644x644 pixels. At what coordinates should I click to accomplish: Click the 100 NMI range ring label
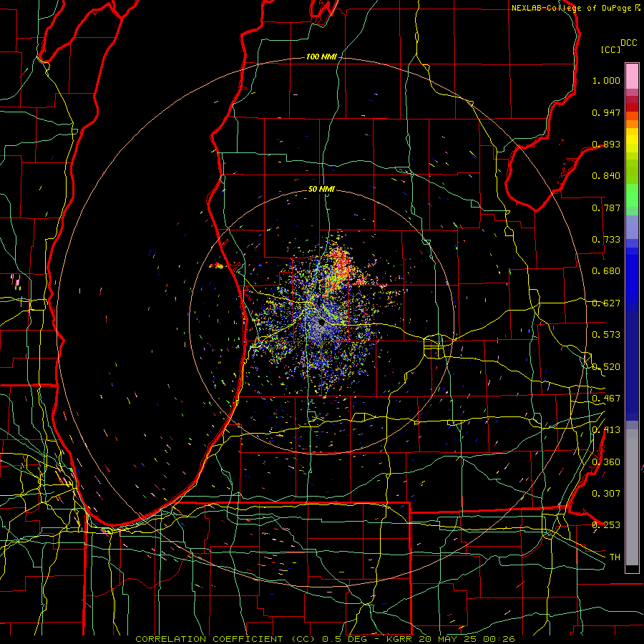[321, 57]
